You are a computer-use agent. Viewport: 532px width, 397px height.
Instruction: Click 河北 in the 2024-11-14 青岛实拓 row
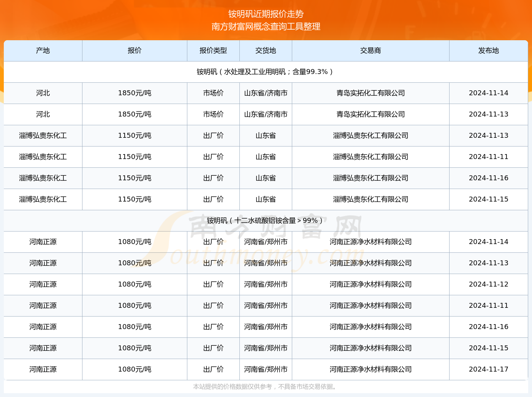coord(43,93)
